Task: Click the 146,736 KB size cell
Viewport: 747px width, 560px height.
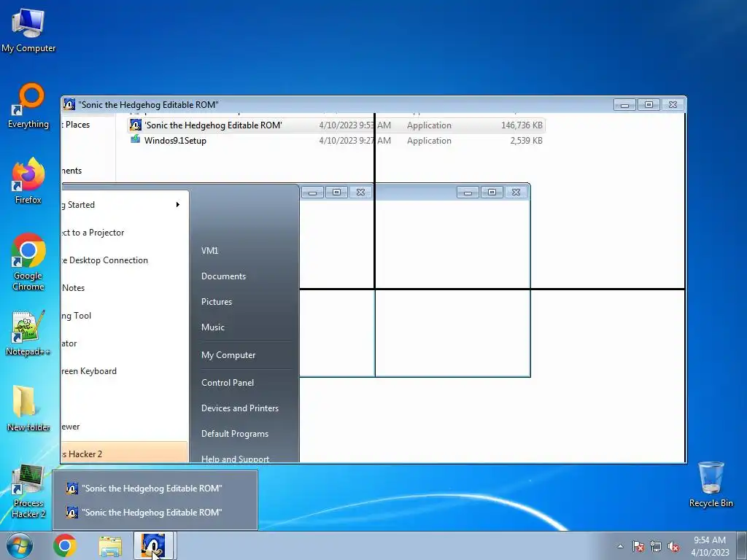Action: pos(522,125)
